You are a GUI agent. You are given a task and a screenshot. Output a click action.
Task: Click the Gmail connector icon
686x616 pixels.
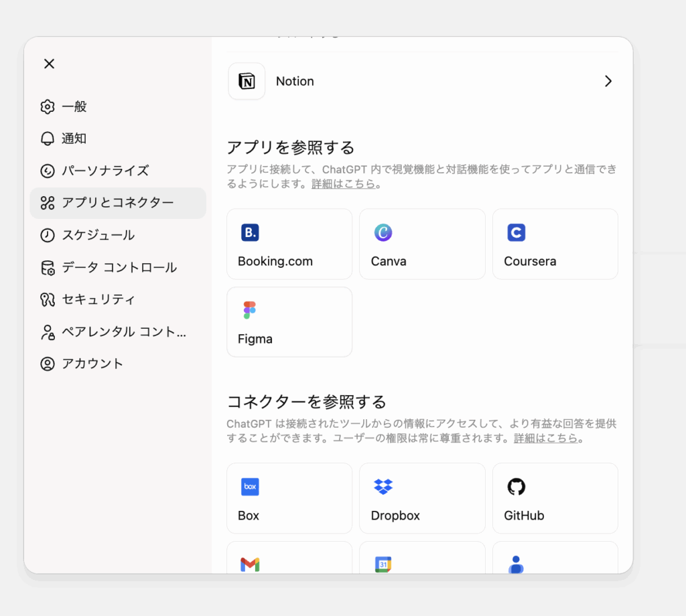pos(250,564)
